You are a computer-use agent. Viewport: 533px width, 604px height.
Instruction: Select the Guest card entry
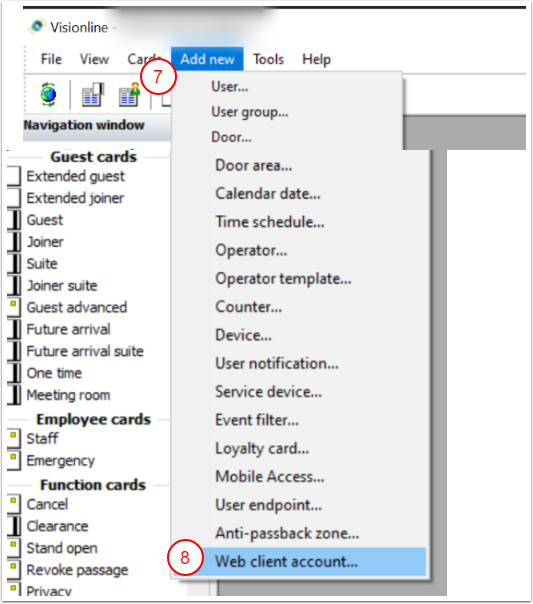pyautogui.click(x=45, y=220)
